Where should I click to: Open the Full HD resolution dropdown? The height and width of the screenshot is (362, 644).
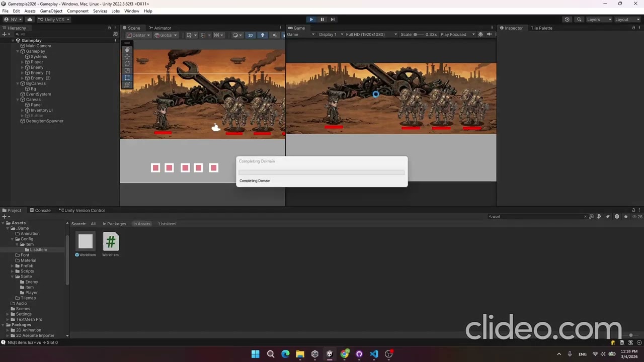click(x=371, y=35)
